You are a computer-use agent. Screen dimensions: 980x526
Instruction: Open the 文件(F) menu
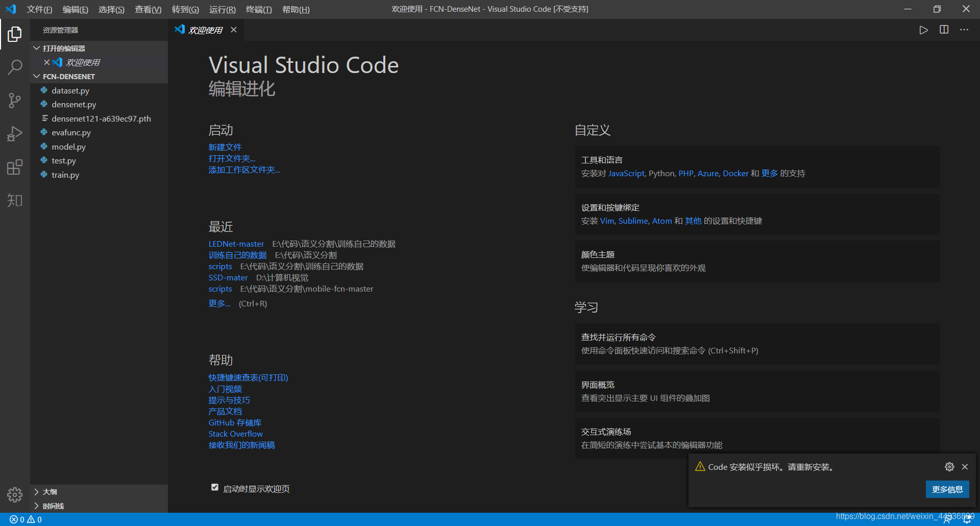coord(39,9)
